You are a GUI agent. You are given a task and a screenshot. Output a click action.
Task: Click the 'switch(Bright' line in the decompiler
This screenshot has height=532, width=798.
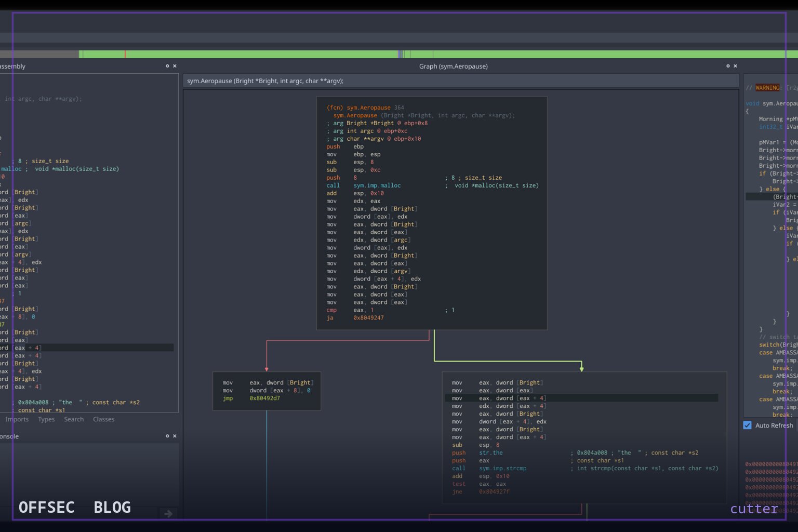tap(778, 345)
